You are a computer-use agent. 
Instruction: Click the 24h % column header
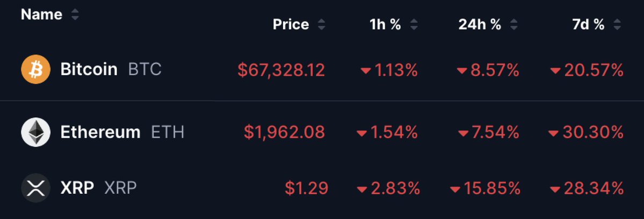(479, 25)
